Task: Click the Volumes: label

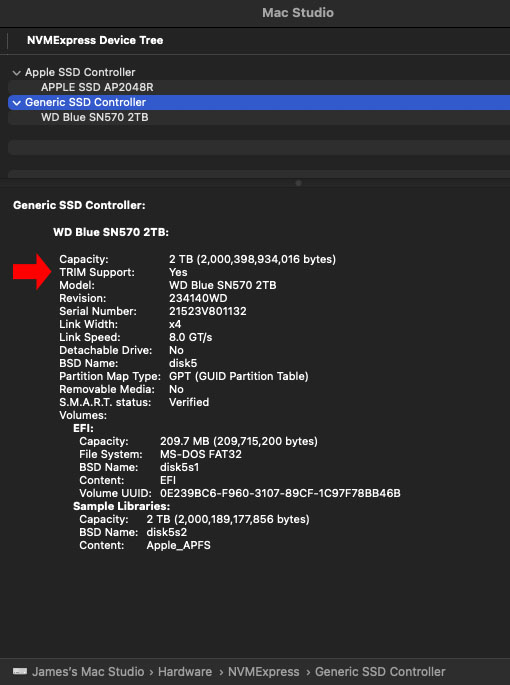Action: point(83,415)
